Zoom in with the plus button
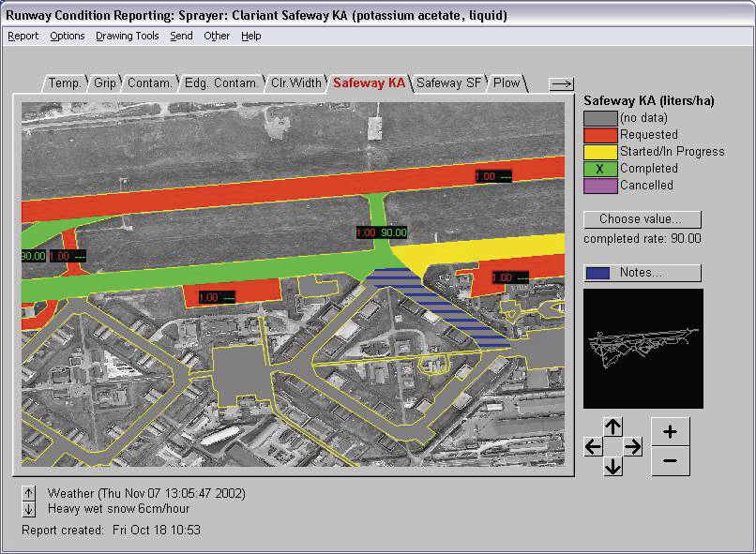Viewport: 756px width, 554px height. pyautogui.click(x=670, y=431)
